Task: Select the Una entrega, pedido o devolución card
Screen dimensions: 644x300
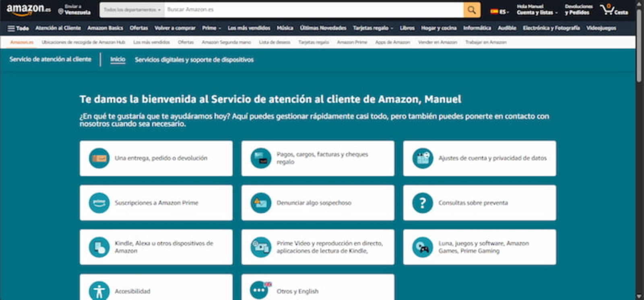Action: point(156,158)
